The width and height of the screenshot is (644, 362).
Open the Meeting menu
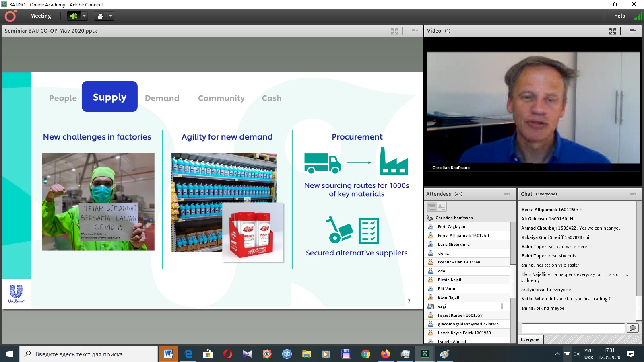[x=40, y=16]
